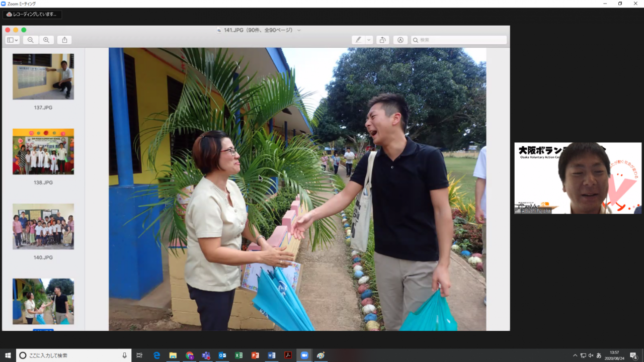Screen dimensions: 644x362
Task: Select the 138.JPG thumbnail in sidebar
Action: [x=43, y=151]
